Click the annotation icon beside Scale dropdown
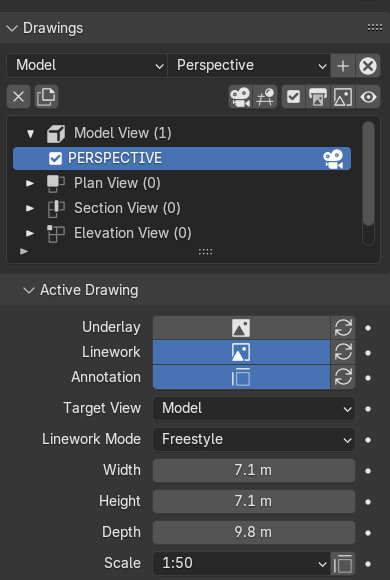This screenshot has height=580, width=390. [343, 564]
